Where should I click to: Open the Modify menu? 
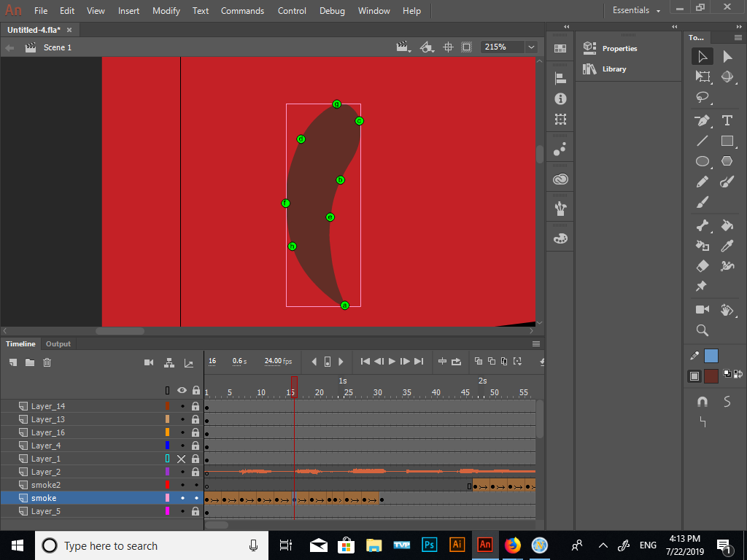(166, 10)
